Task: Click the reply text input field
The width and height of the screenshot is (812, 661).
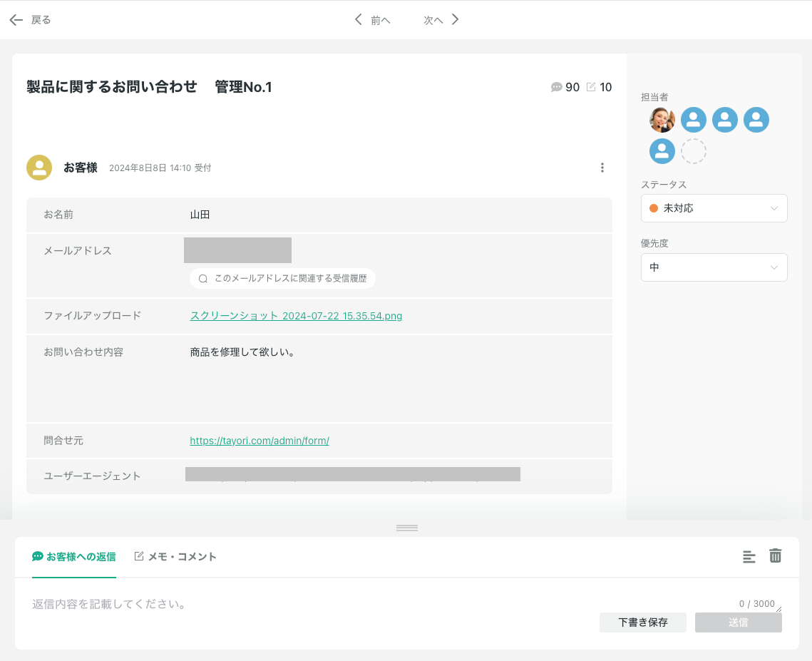Action: 285,603
